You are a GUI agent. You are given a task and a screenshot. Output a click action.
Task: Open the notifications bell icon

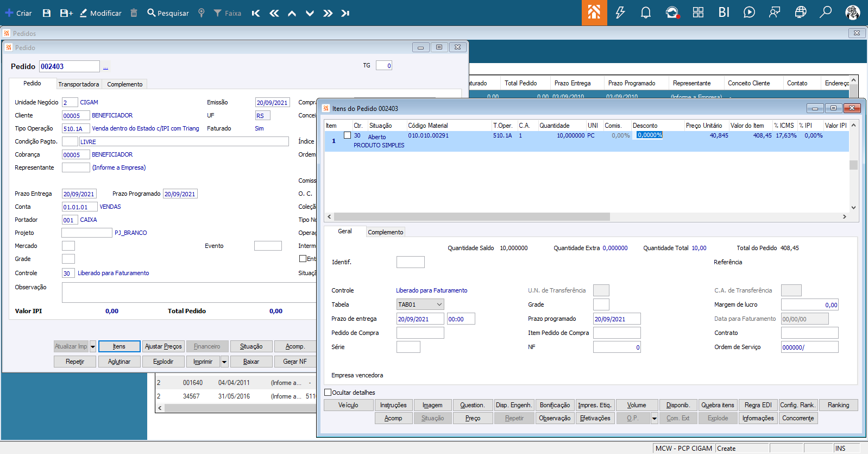point(646,13)
